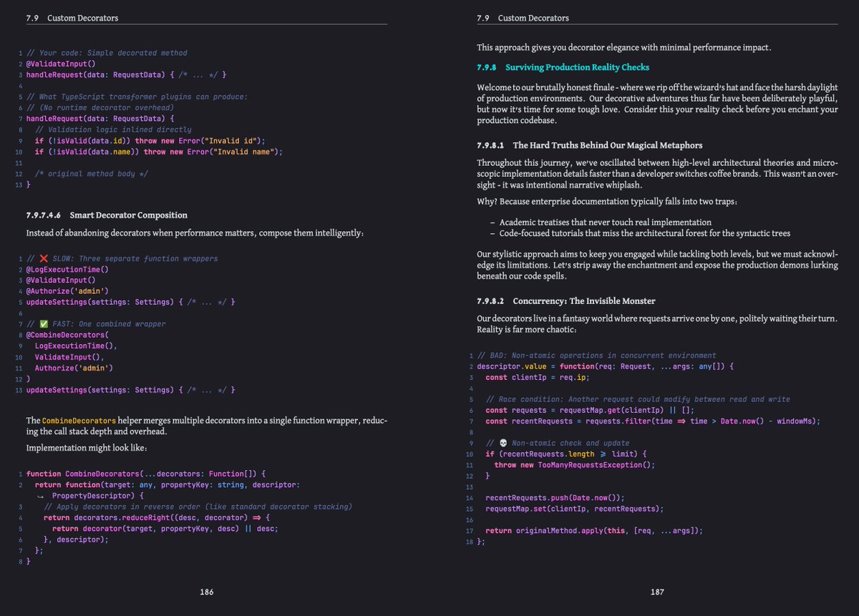Click the green checkmark emoji before "FAST"

[44, 324]
